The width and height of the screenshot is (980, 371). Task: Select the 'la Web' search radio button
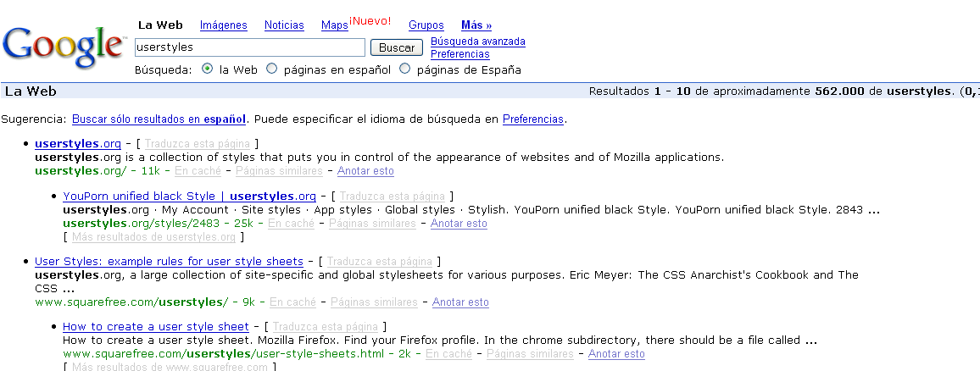208,69
